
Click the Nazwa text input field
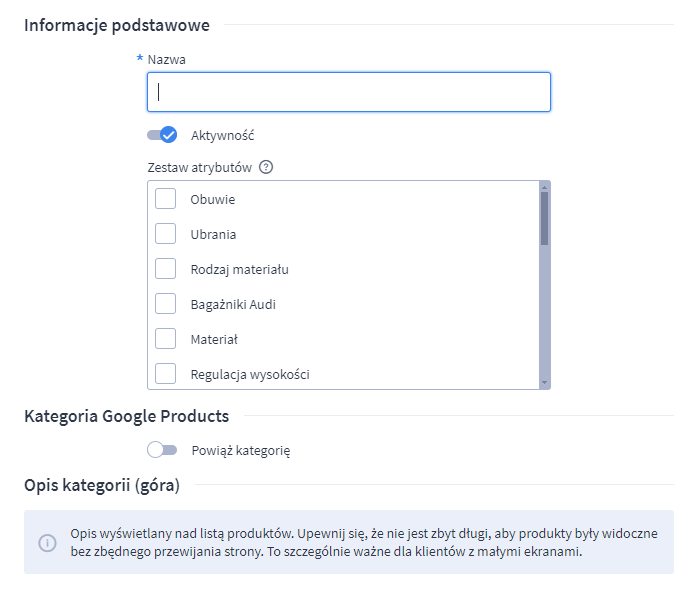(348, 92)
